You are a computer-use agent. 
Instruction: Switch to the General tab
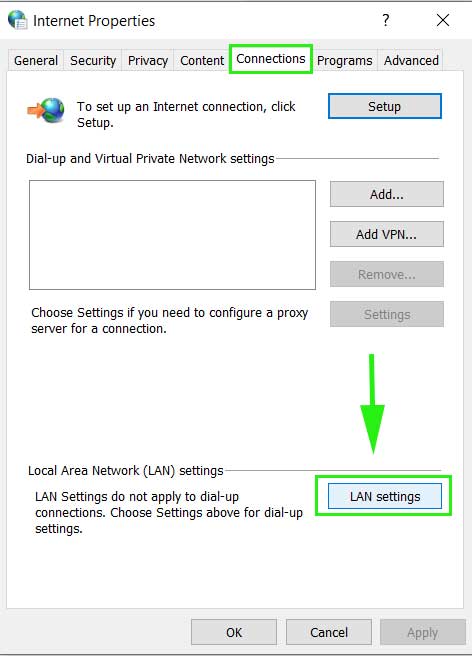coord(36,61)
